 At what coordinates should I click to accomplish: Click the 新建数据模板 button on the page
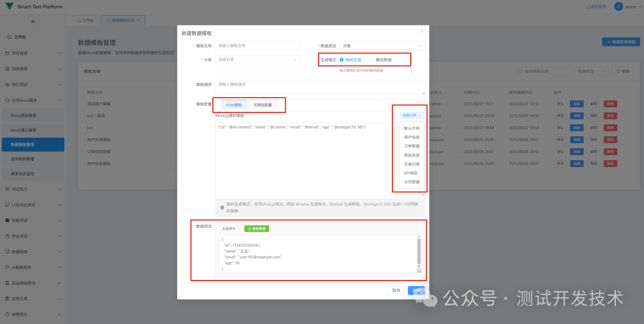click(x=621, y=42)
